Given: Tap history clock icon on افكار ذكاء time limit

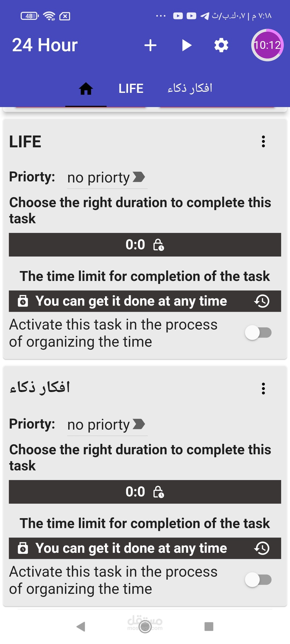Looking at the screenshot, I should coord(262,548).
